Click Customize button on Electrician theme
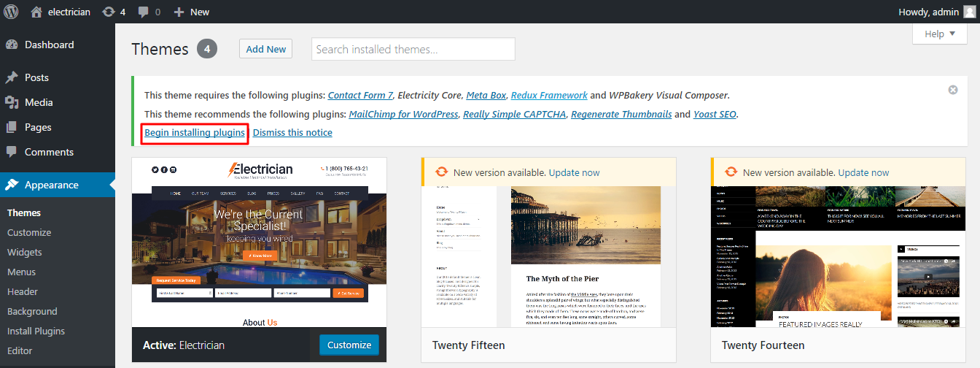980x368 pixels. coord(349,345)
